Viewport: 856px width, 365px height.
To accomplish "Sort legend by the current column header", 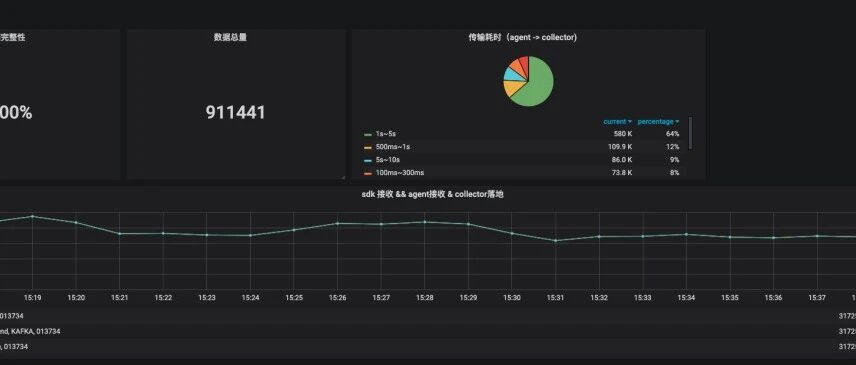I will (x=617, y=122).
